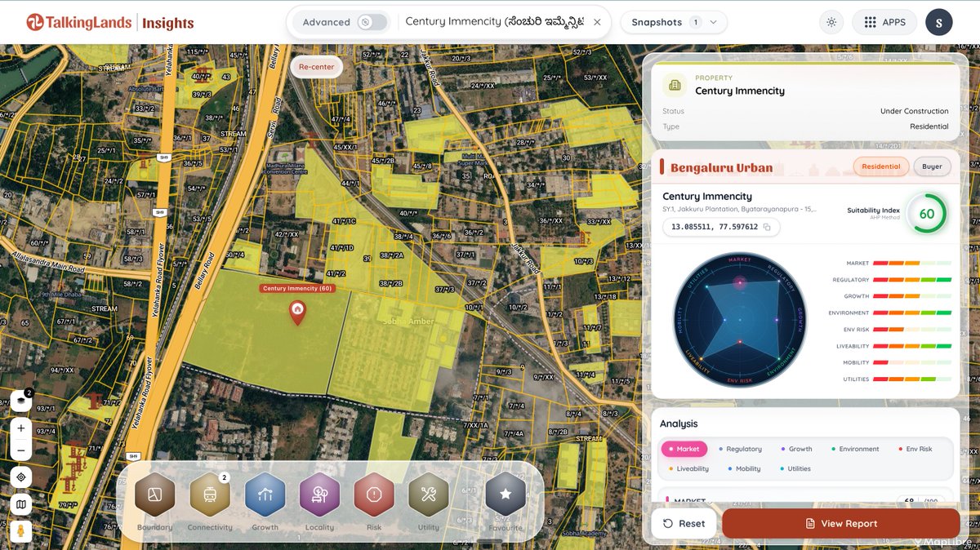The height and width of the screenshot is (550, 980).
Task: Select the Regulatory analysis tab
Action: pyautogui.click(x=740, y=449)
